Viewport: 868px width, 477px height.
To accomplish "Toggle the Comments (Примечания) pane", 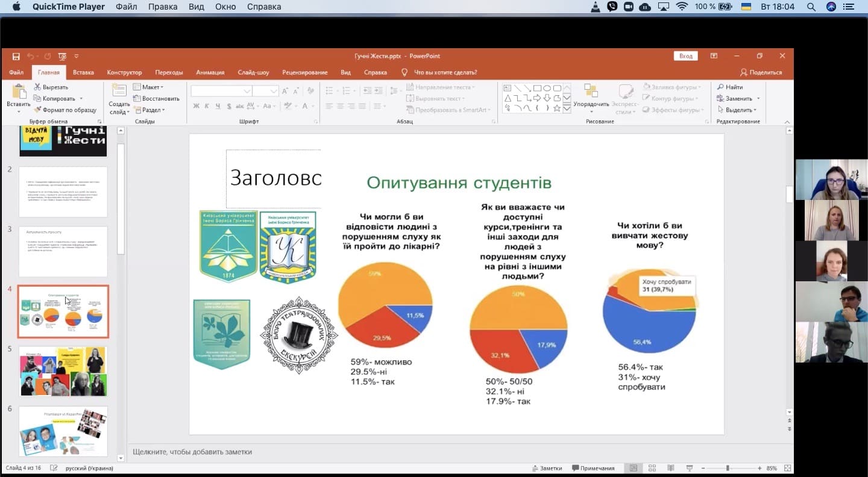I will [x=593, y=468].
